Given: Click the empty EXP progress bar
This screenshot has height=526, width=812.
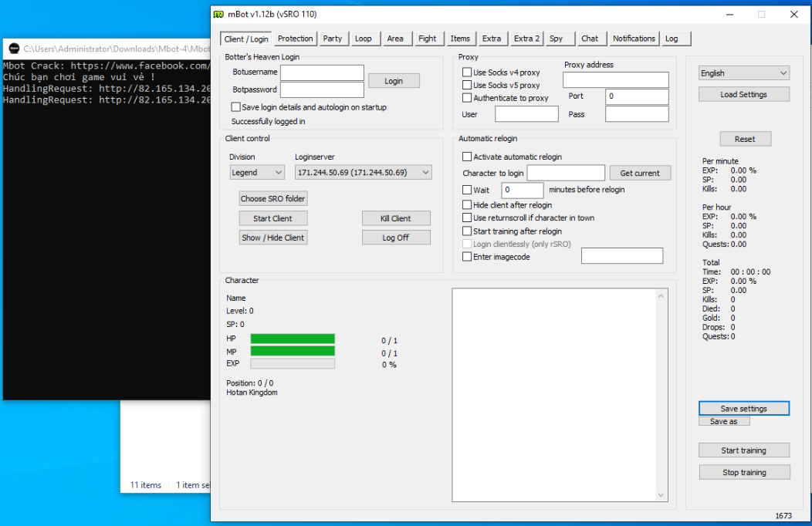Looking at the screenshot, I should [x=293, y=363].
